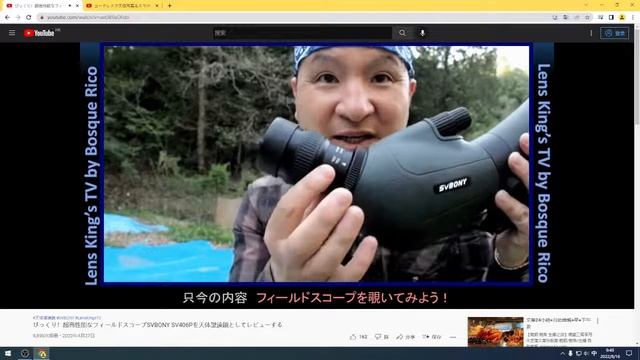Open the taskbar clock and date
This screenshot has height=360, width=640.
611,353
